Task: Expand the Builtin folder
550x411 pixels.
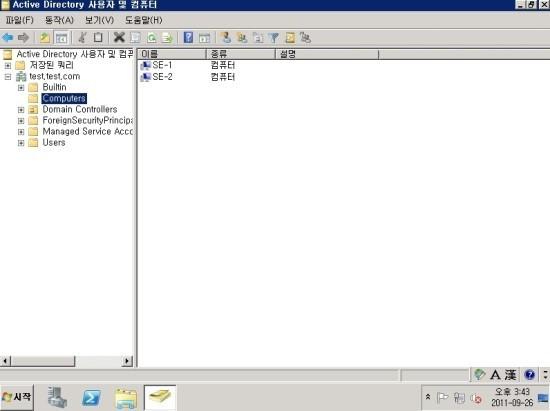Action: 21,88
